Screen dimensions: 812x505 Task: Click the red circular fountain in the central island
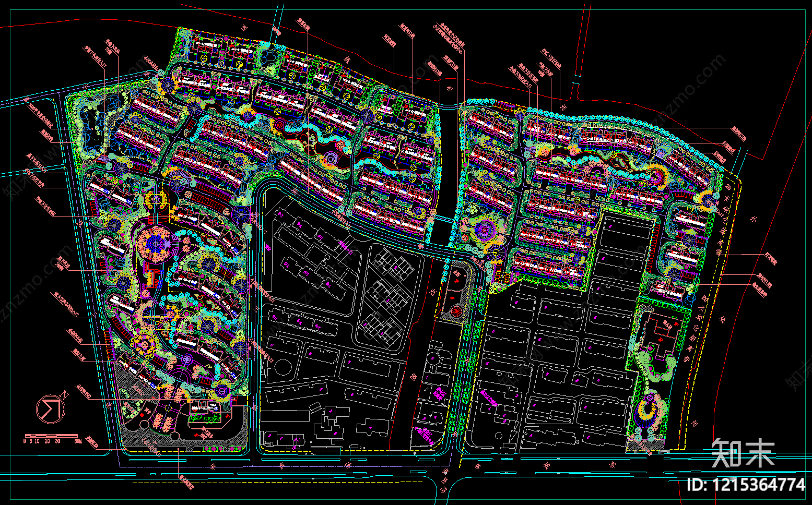(x=456, y=312)
